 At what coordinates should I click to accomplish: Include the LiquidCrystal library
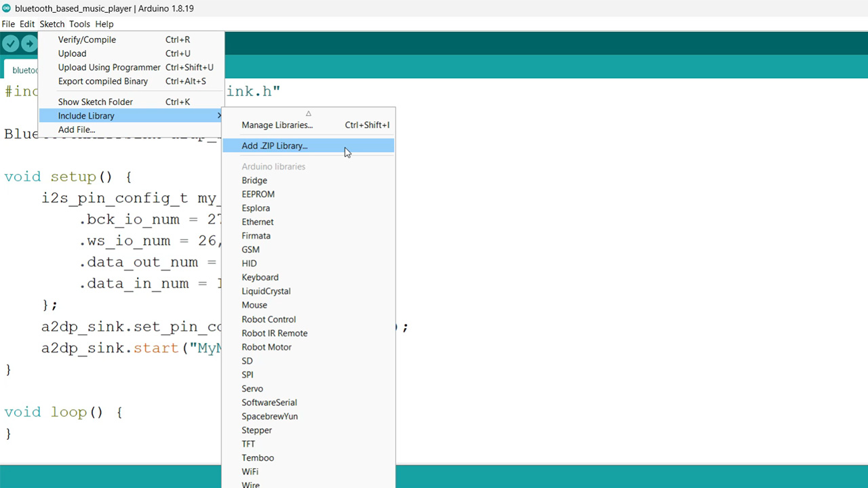[x=309, y=291]
